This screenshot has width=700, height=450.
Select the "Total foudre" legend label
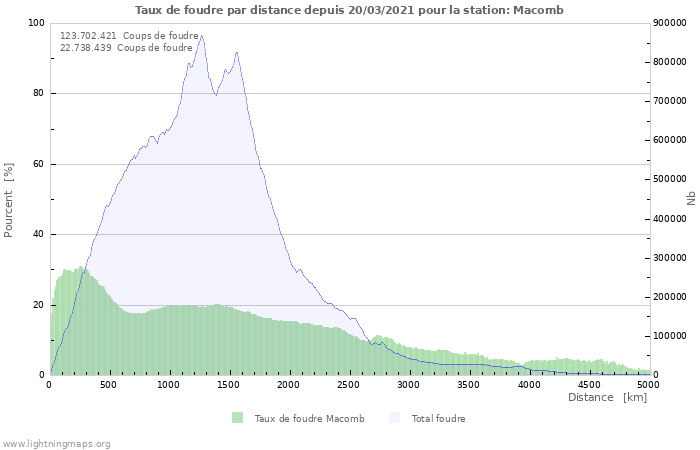tap(437, 418)
